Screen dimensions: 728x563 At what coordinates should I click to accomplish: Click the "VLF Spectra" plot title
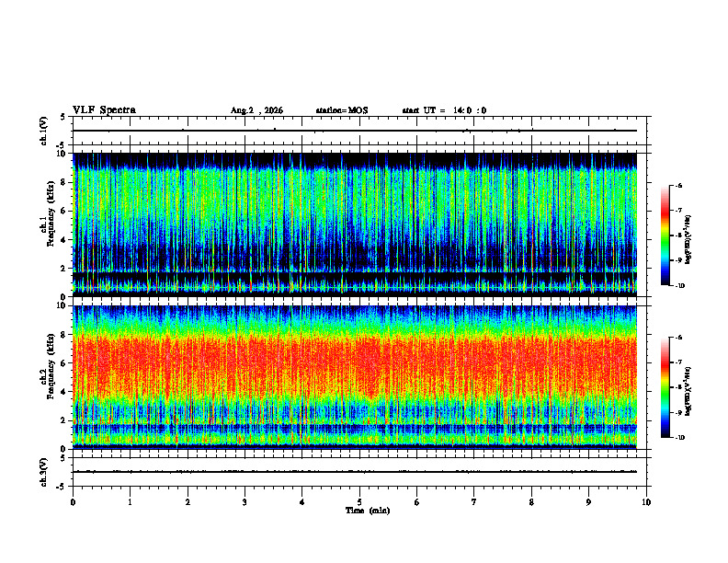(104, 109)
